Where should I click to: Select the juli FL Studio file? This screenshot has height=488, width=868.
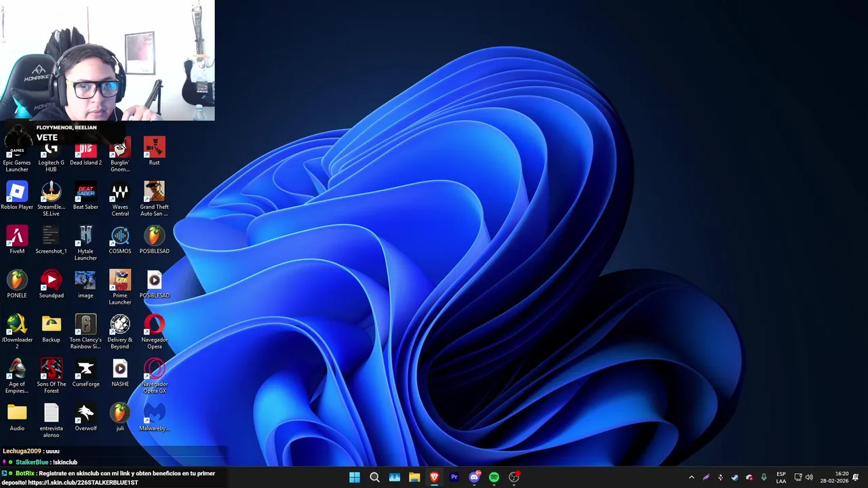[120, 417]
